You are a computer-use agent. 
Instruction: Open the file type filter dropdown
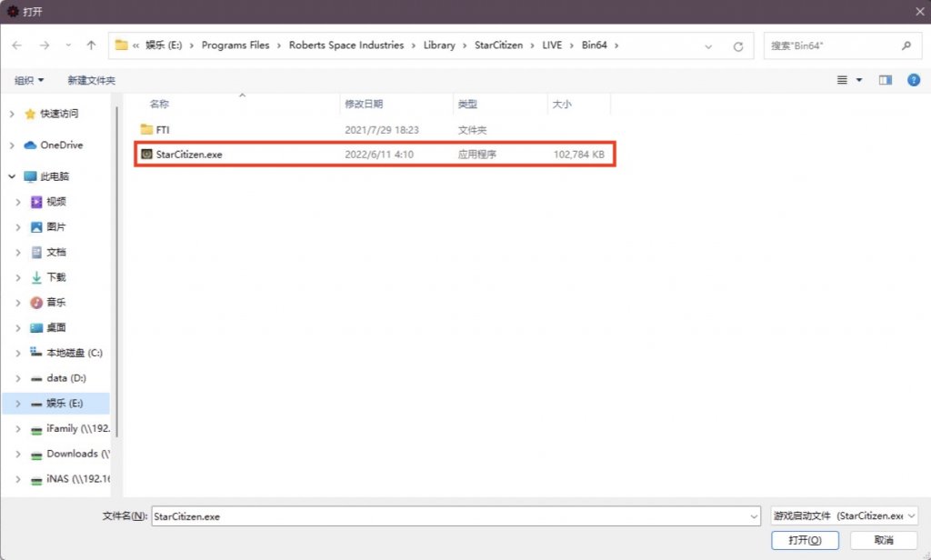click(845, 515)
